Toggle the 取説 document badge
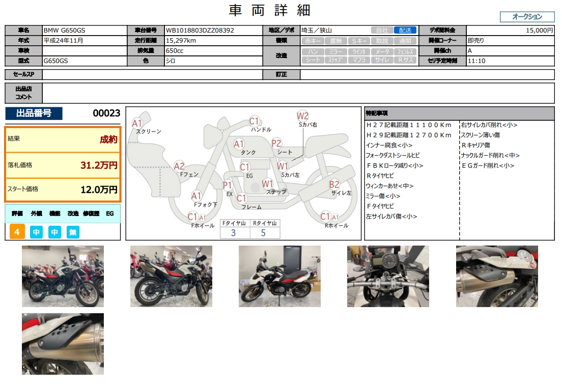Image resolution: width=562 pixels, height=392 pixels. point(382,41)
